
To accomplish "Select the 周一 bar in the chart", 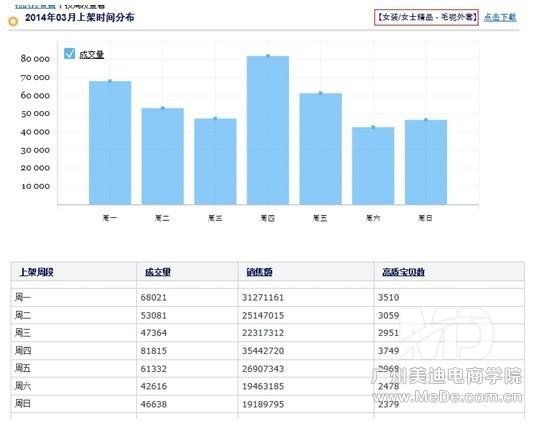I will click(110, 143).
